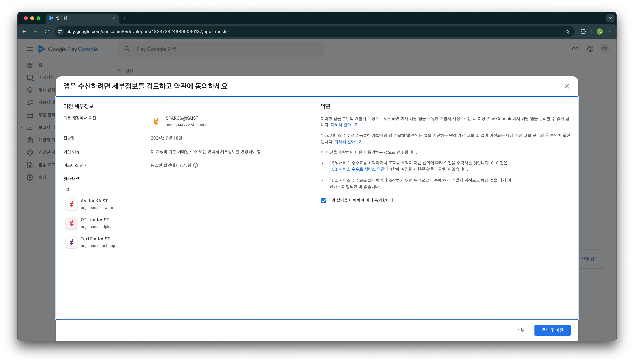Viewport: 634px width, 364px height.
Task: Click browser back arrow
Action: click(24, 32)
